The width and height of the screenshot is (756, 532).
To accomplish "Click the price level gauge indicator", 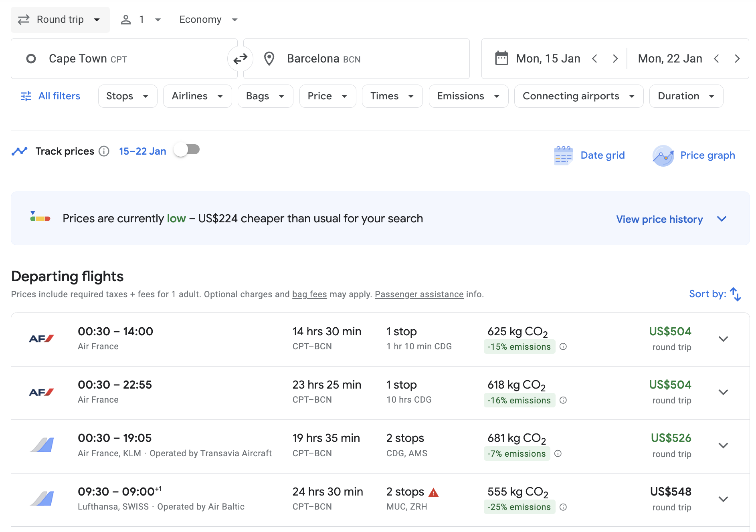I will click(40, 216).
